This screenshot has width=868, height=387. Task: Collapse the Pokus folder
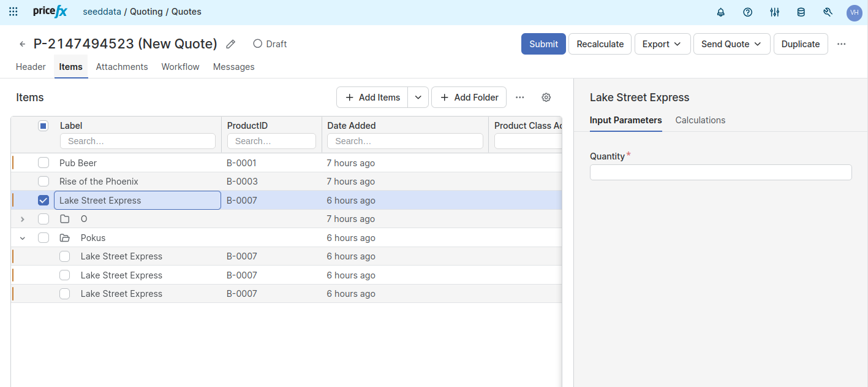point(23,238)
